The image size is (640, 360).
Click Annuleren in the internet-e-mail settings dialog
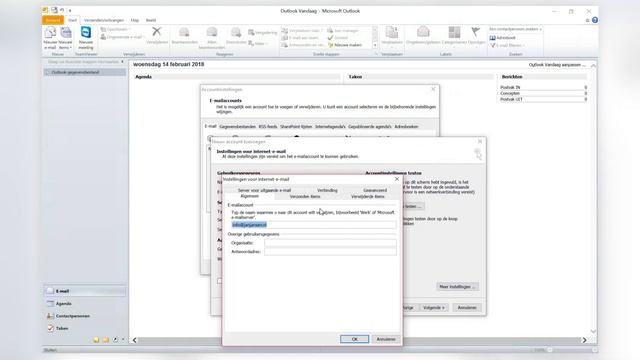coord(386,339)
